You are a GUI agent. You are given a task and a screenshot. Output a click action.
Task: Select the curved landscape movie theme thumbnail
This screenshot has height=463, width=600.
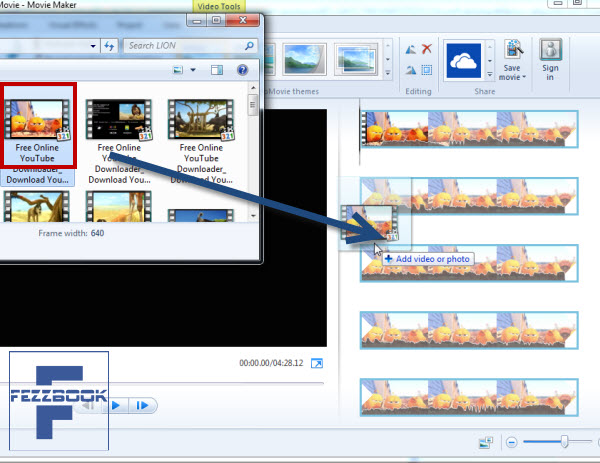pos(305,59)
